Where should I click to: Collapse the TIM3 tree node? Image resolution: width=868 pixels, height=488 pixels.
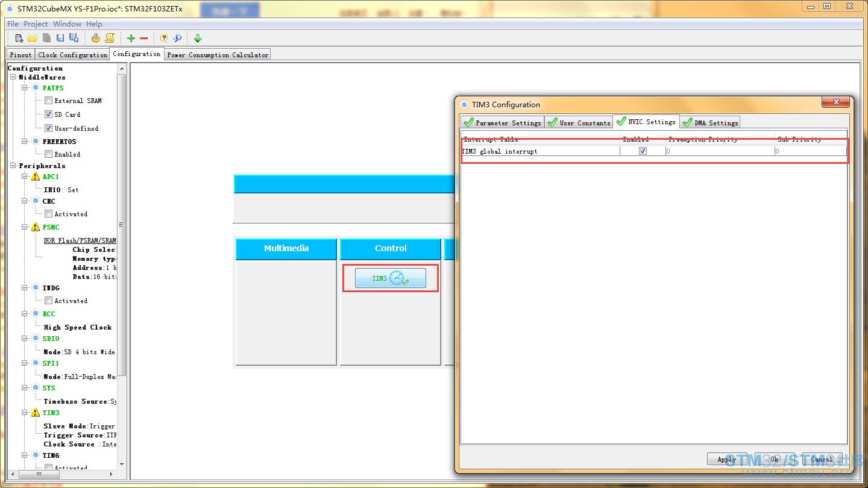25,413
